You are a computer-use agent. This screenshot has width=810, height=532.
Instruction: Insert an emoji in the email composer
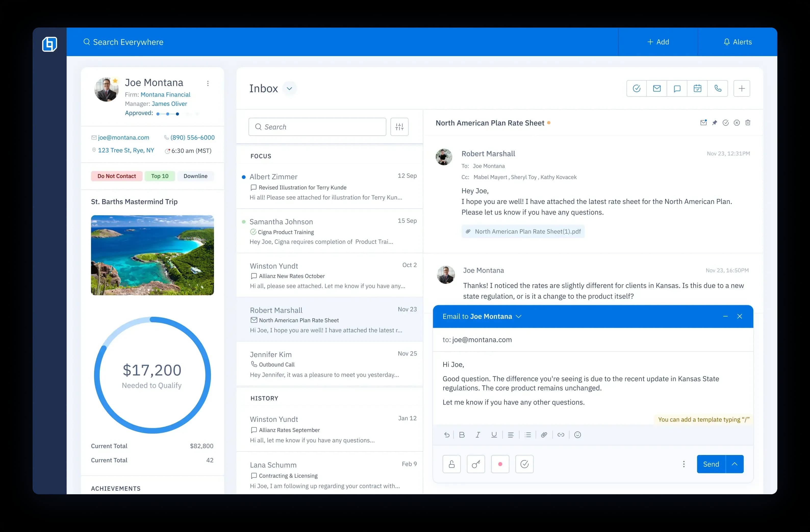point(578,435)
